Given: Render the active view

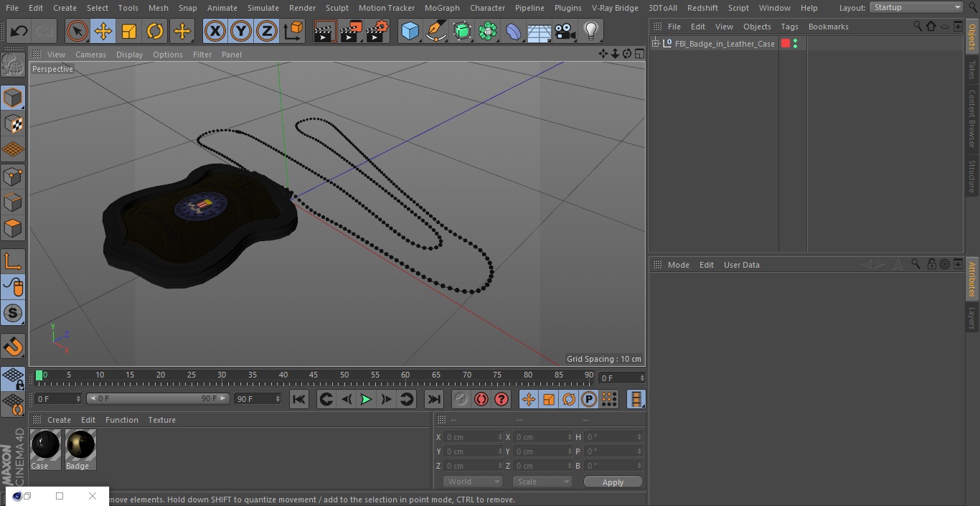Looking at the screenshot, I should tap(325, 31).
